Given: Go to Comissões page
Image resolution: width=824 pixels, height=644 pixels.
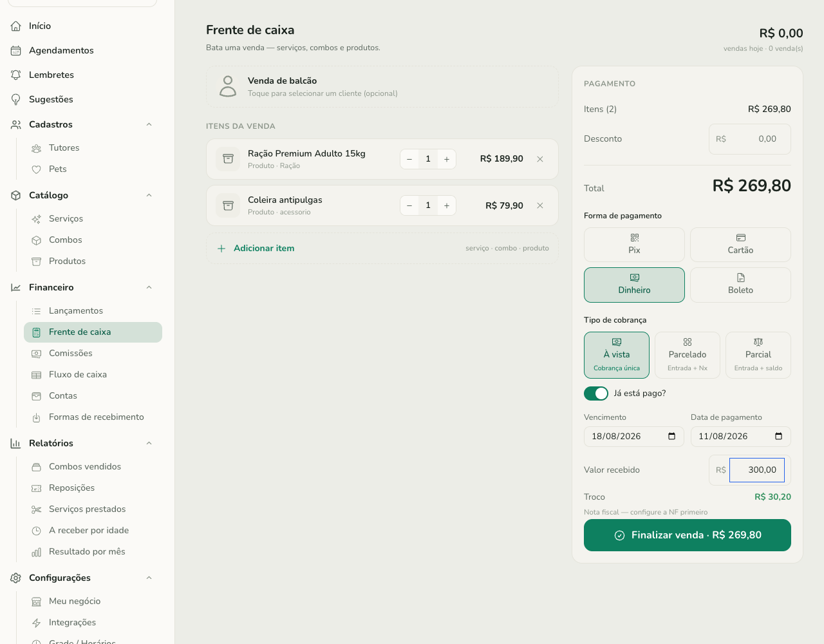Looking at the screenshot, I should [x=93, y=354].
